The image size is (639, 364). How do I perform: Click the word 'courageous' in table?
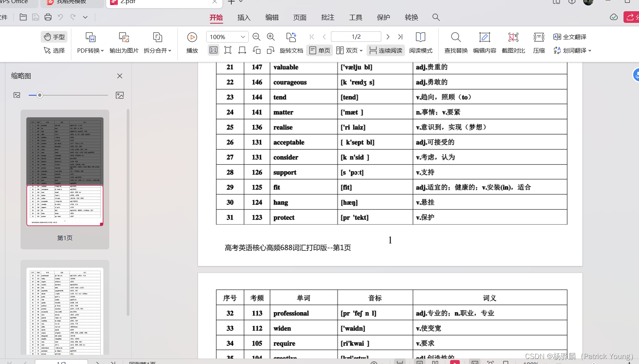[290, 82]
